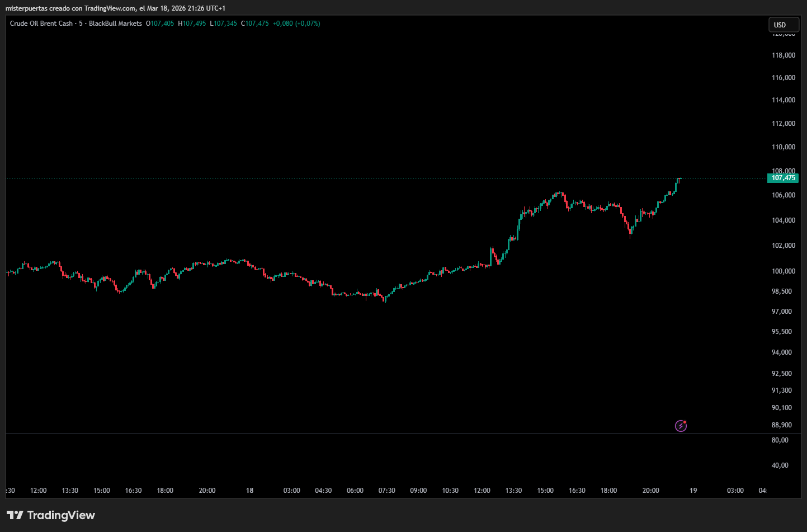Click the 98,500 price axis label
This screenshot has height=532, width=807.
click(x=782, y=291)
